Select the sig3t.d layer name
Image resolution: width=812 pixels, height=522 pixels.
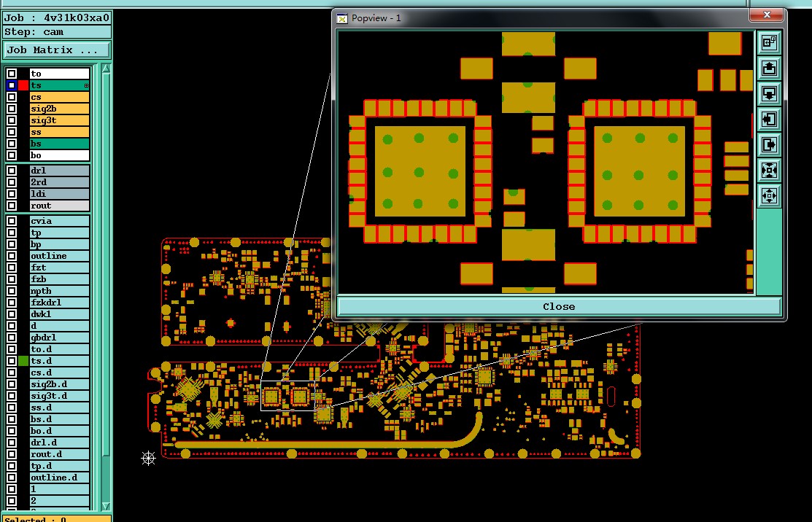click(59, 396)
